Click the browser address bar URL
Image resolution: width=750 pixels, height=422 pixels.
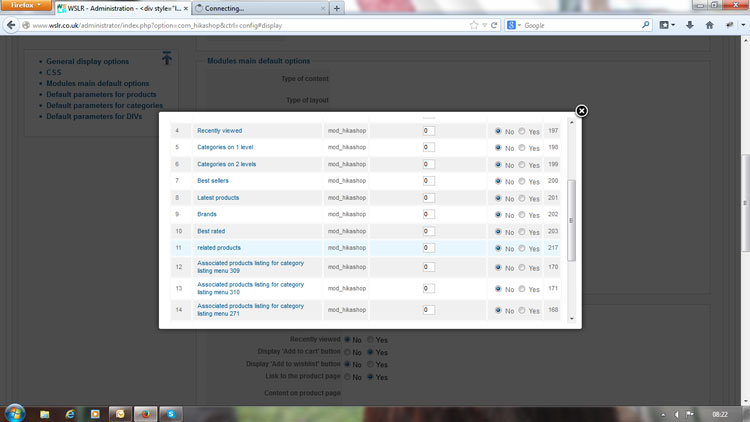[249, 25]
